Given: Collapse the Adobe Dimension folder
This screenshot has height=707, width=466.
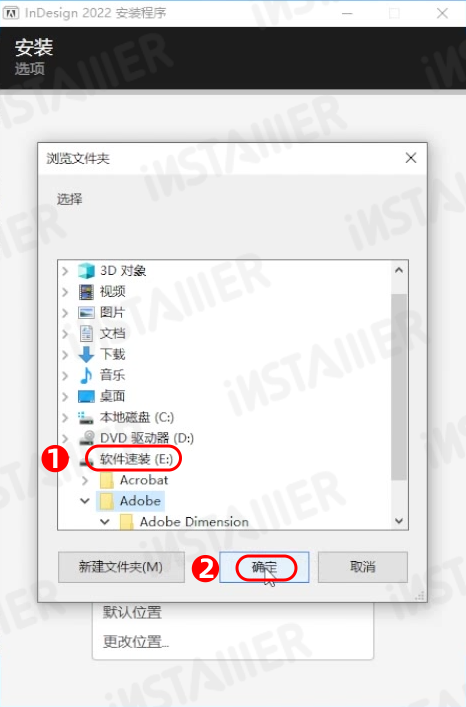Looking at the screenshot, I should [105, 522].
